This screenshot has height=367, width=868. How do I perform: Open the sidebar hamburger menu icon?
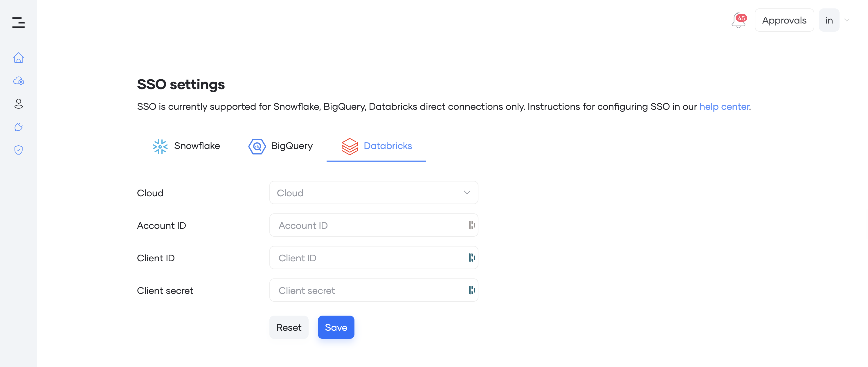click(19, 23)
